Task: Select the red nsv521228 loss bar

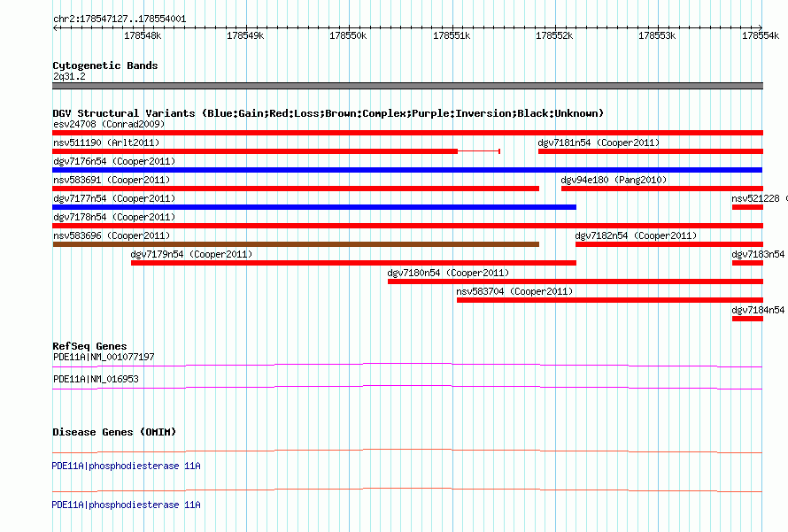Action: click(748, 207)
